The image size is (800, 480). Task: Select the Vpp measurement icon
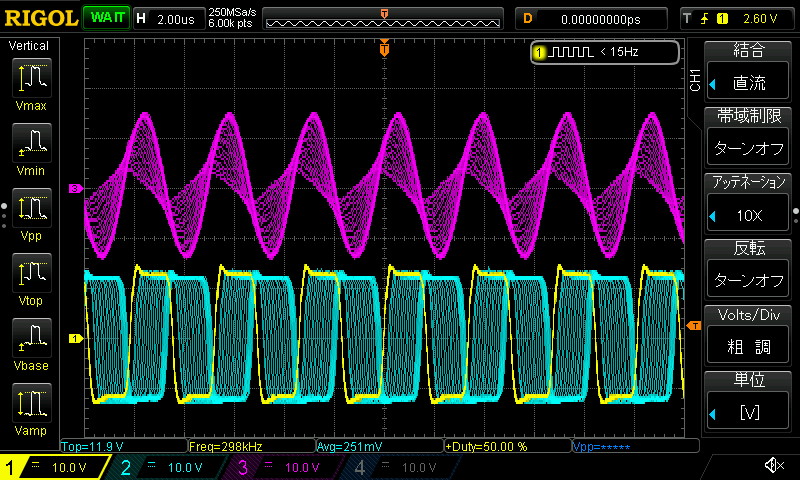(32, 208)
